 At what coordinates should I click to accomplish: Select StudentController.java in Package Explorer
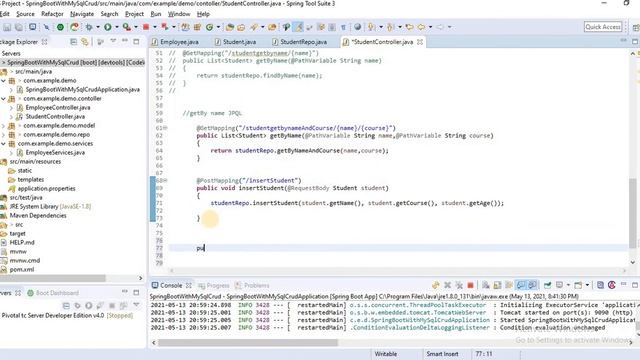(x=55, y=117)
